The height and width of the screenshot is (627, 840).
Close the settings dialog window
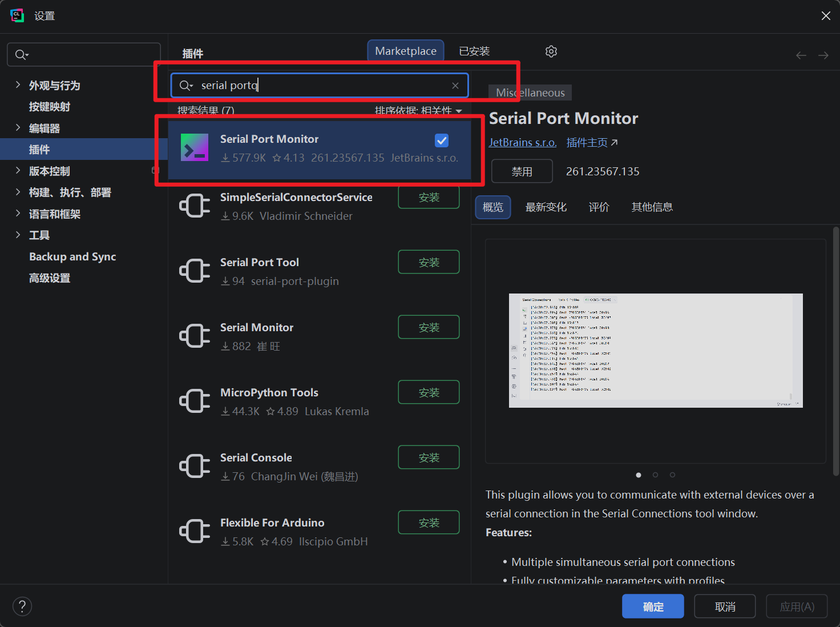click(826, 16)
